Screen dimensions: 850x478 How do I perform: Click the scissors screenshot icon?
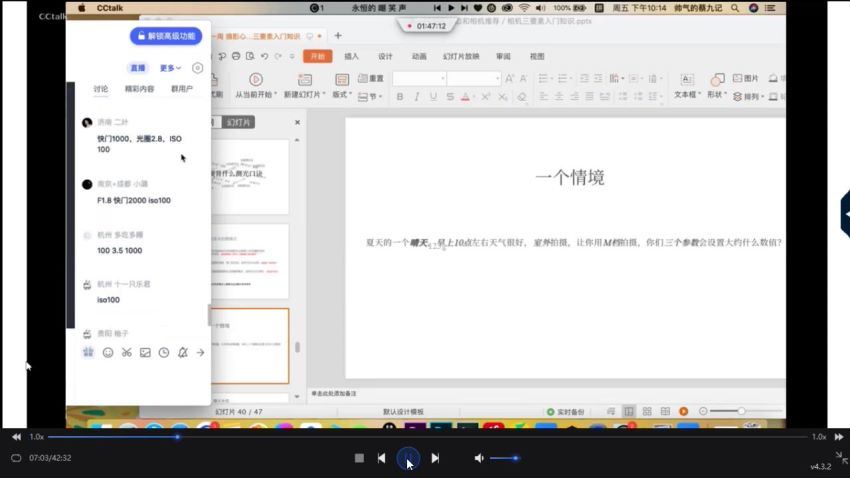tap(126, 352)
